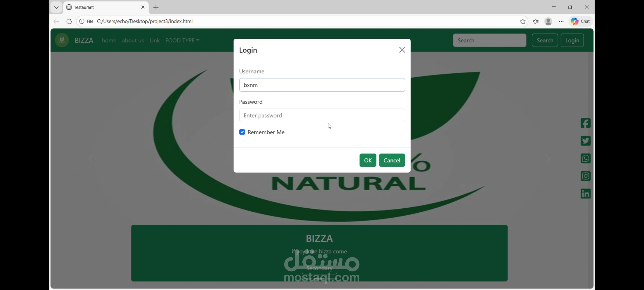This screenshot has height=290, width=644.
Task: Open browser Settings and more menu
Action: [x=561, y=21]
